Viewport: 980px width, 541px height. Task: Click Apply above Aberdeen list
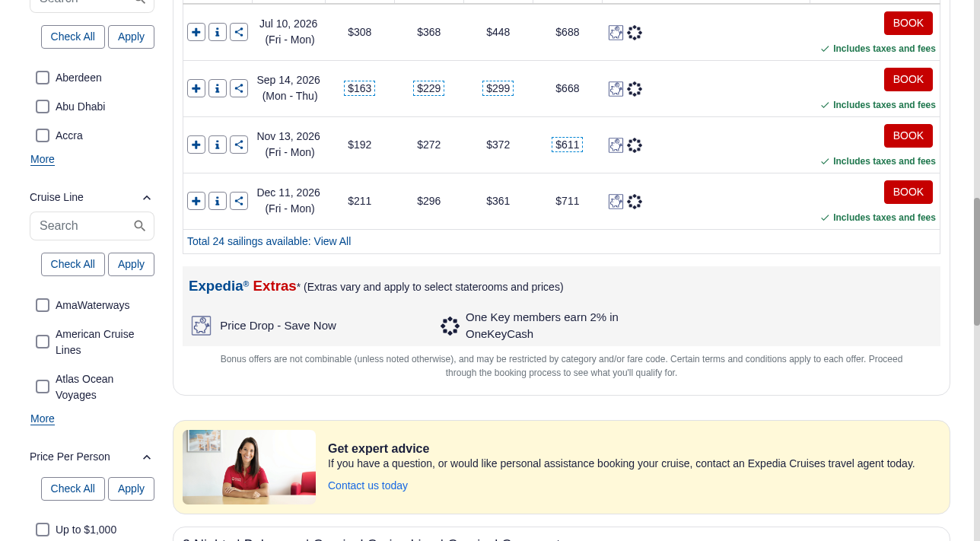pyautogui.click(x=131, y=37)
